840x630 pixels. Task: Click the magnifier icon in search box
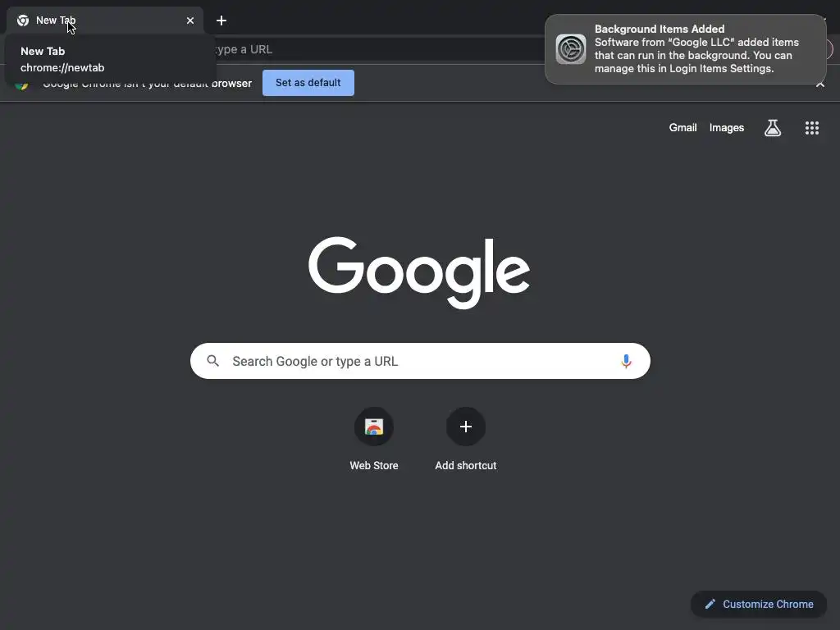[x=212, y=361]
